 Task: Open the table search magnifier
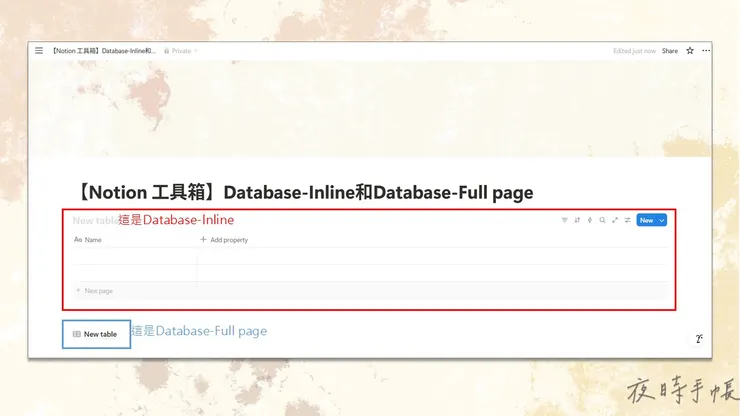click(x=602, y=220)
